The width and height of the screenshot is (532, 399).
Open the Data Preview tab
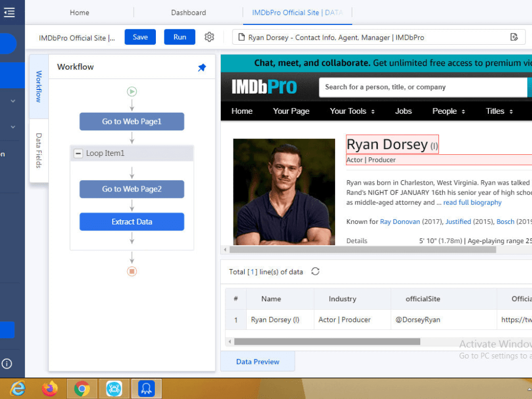(257, 362)
